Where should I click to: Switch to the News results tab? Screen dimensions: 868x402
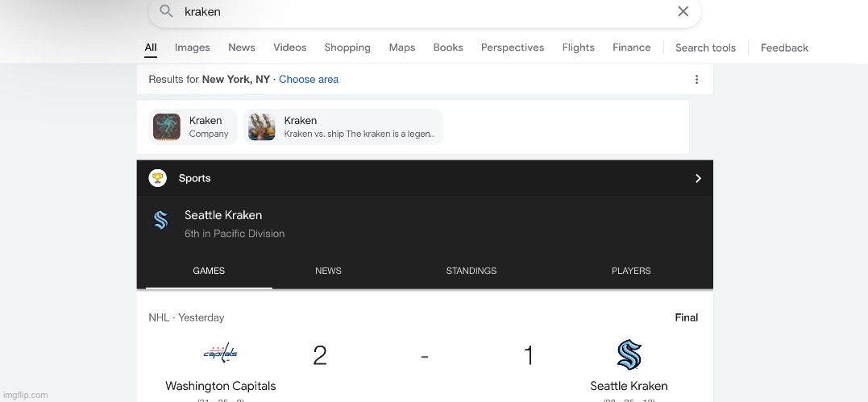point(241,48)
